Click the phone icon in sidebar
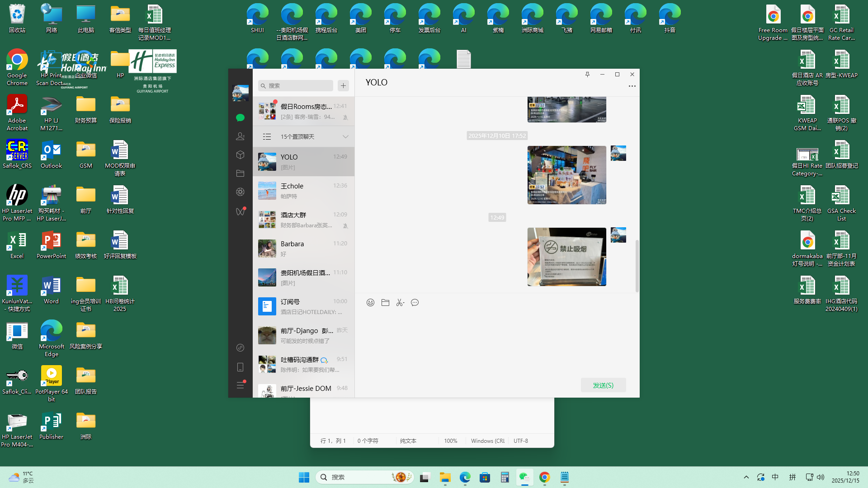This screenshot has height=488, width=868. click(x=240, y=367)
